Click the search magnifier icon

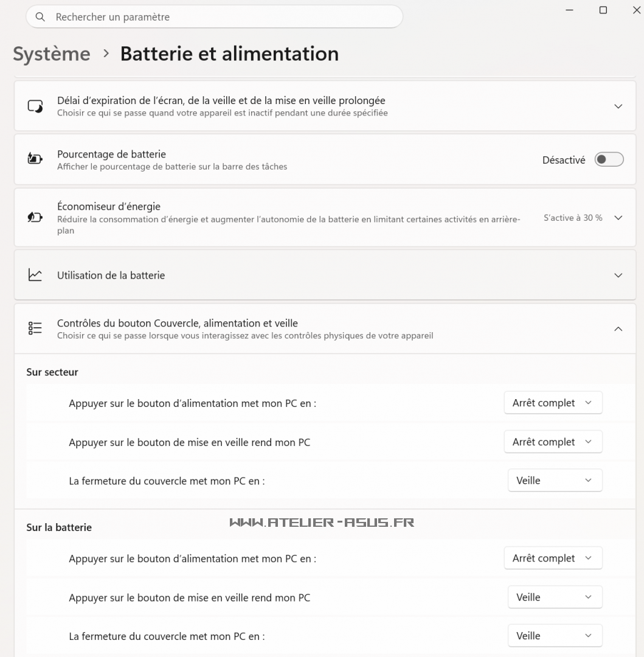(x=40, y=17)
